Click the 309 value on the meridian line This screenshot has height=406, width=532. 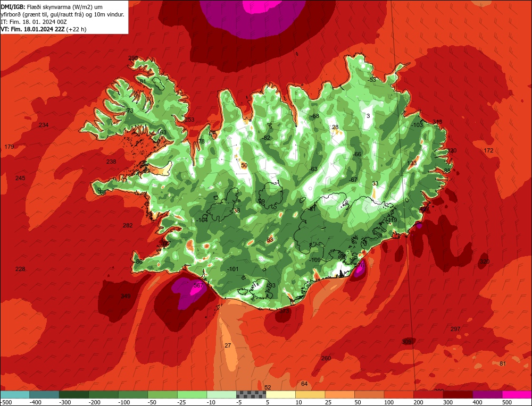pyautogui.click(x=406, y=342)
